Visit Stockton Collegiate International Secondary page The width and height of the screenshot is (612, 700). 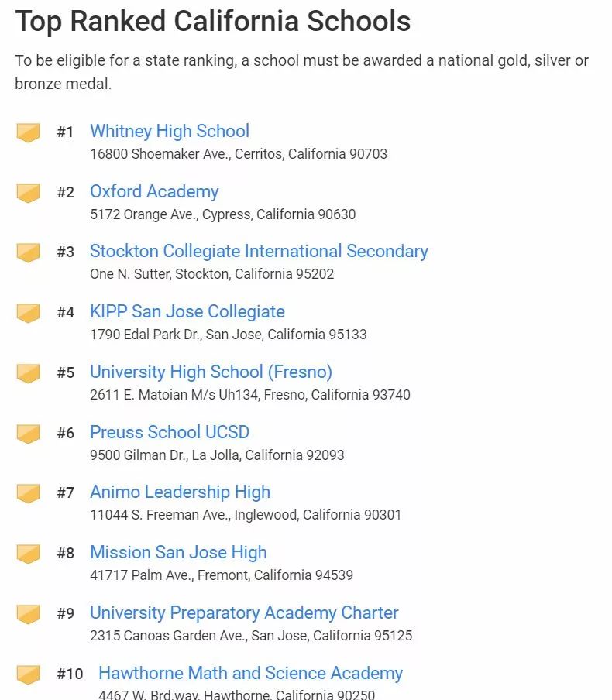(x=259, y=252)
